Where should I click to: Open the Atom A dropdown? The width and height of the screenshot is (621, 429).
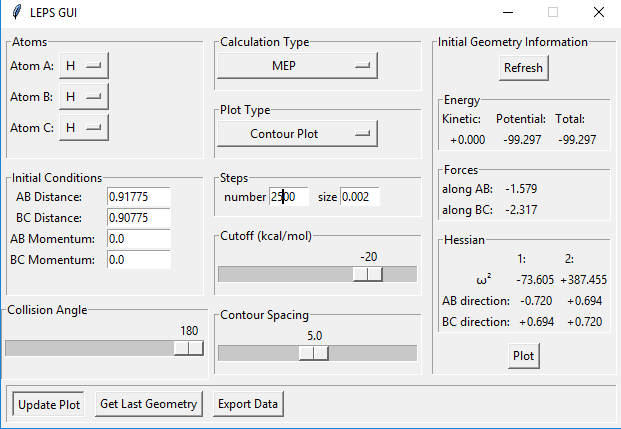pyautogui.click(x=84, y=66)
